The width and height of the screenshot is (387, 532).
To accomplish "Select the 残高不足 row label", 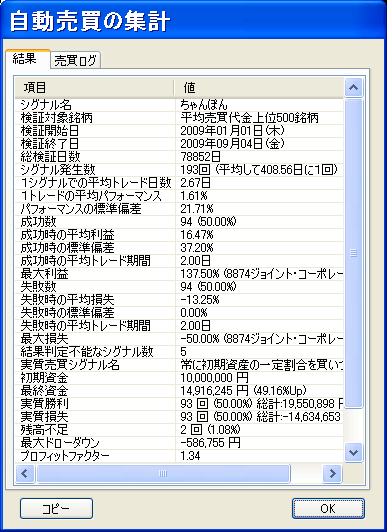I will pos(44,430).
